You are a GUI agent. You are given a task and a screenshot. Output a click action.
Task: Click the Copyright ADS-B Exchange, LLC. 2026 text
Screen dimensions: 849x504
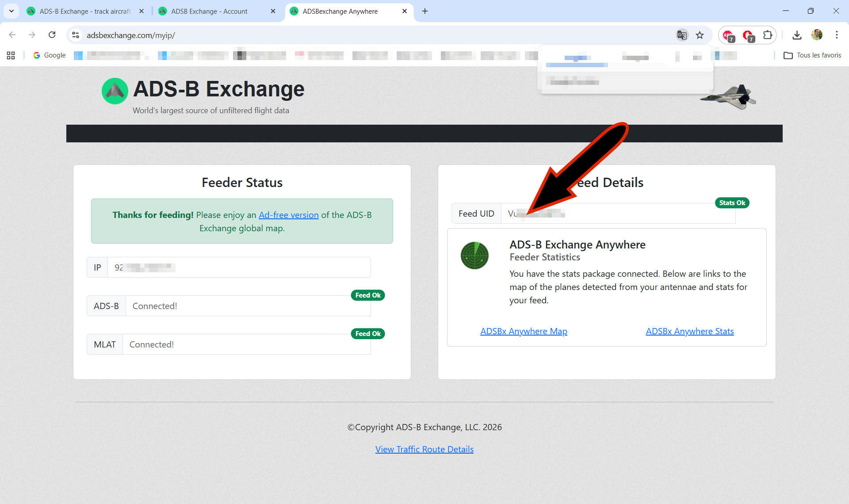pos(424,427)
